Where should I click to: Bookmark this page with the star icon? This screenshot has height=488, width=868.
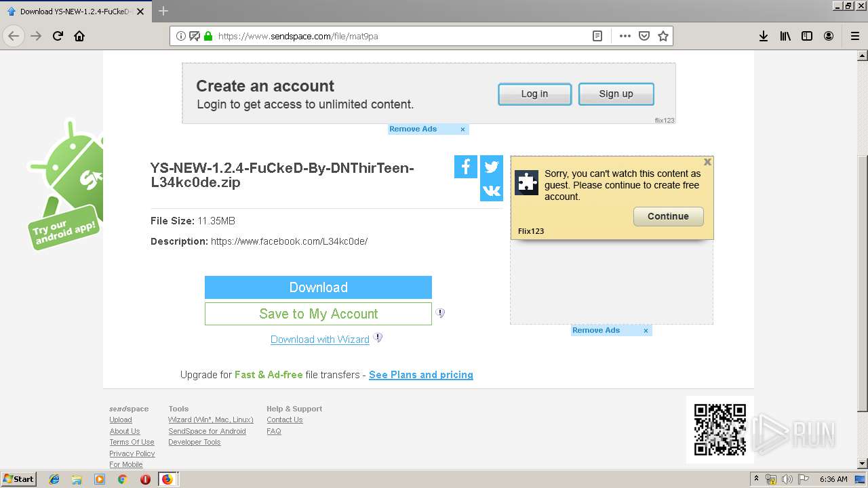pyautogui.click(x=663, y=36)
